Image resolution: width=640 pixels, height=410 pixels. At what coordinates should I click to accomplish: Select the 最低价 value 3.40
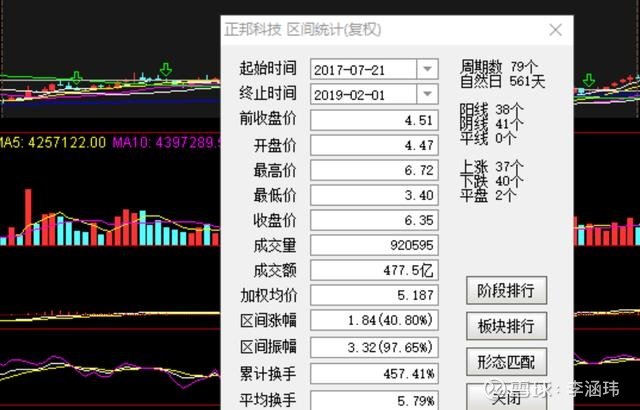point(374,195)
